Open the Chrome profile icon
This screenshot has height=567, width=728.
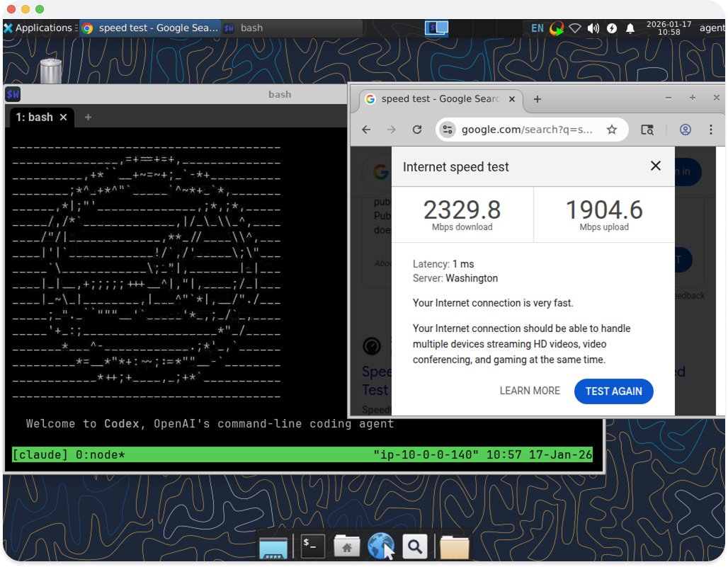click(x=686, y=130)
